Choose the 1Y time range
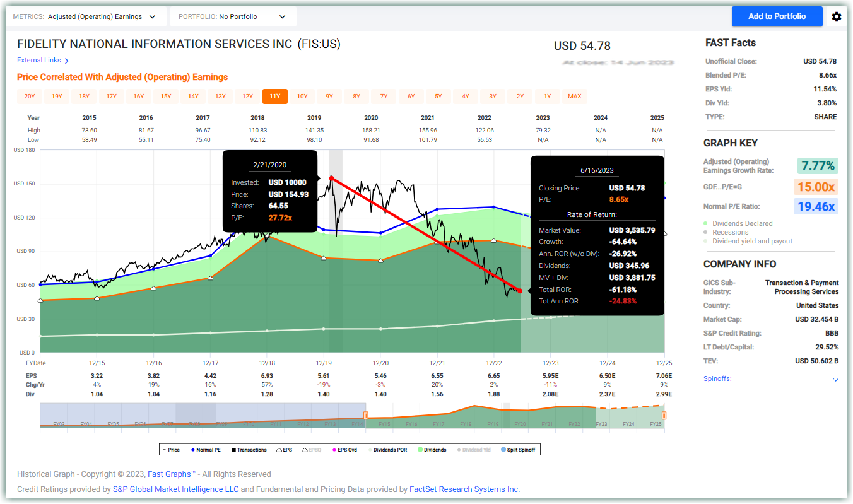853x504 pixels. point(548,97)
